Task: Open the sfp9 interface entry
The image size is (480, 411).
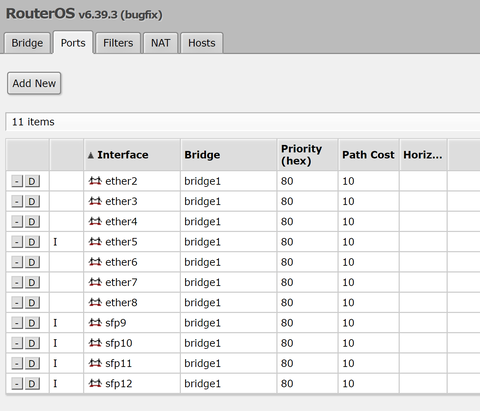Action: pyautogui.click(x=116, y=323)
